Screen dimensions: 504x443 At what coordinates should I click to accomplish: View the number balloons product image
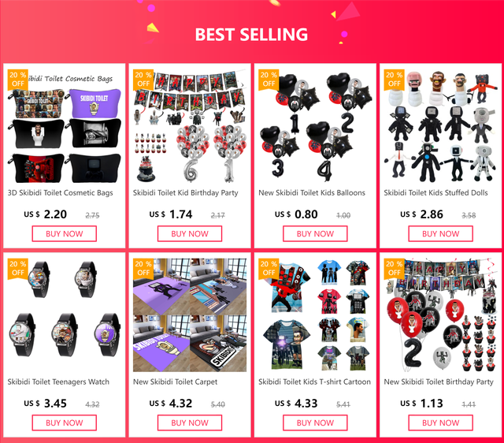[x=315, y=126]
